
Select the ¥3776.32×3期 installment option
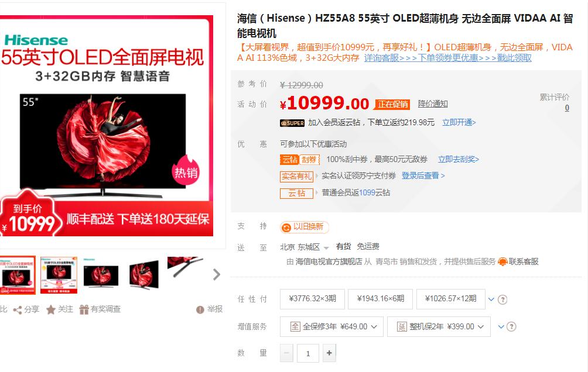click(312, 299)
